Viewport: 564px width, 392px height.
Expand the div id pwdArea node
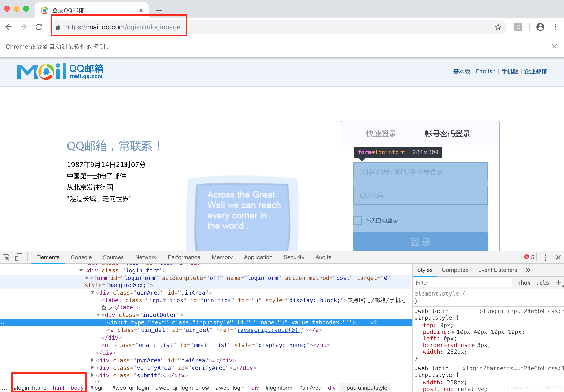pyautogui.click(x=92, y=360)
